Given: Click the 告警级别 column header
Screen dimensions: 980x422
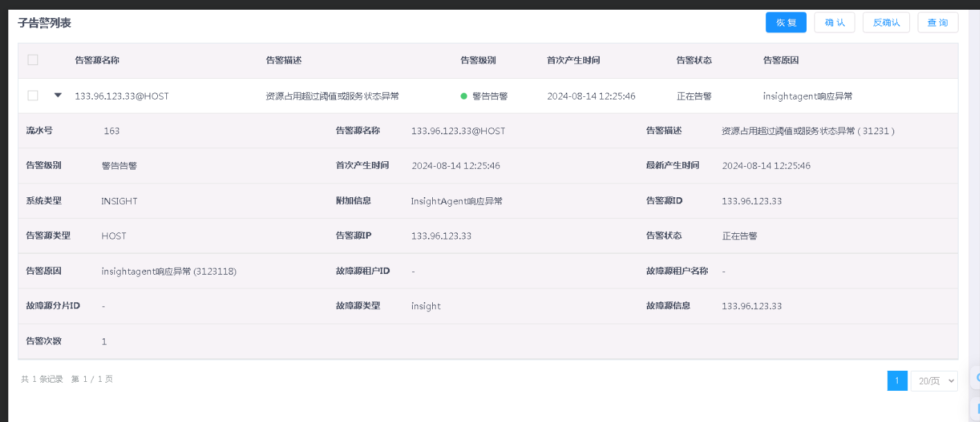Looking at the screenshot, I should point(479,60).
